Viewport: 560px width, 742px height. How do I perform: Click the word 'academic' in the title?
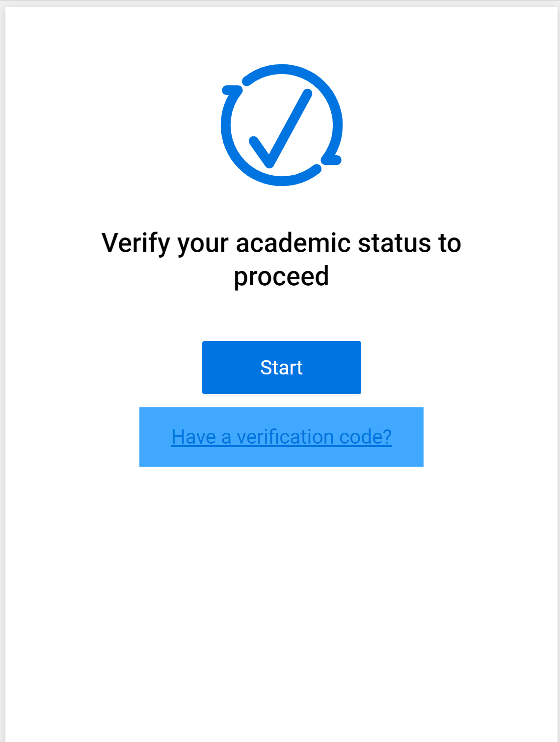tap(293, 243)
